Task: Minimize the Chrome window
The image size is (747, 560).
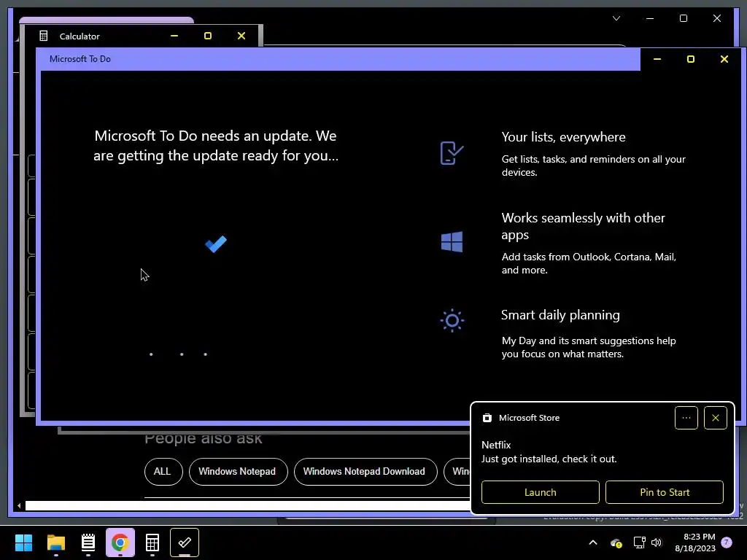Action: click(x=650, y=18)
